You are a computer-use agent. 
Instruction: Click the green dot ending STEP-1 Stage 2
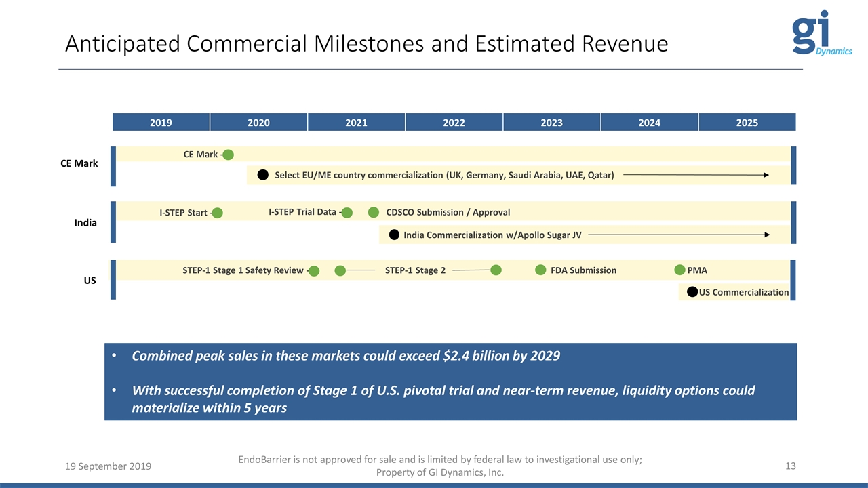point(496,270)
